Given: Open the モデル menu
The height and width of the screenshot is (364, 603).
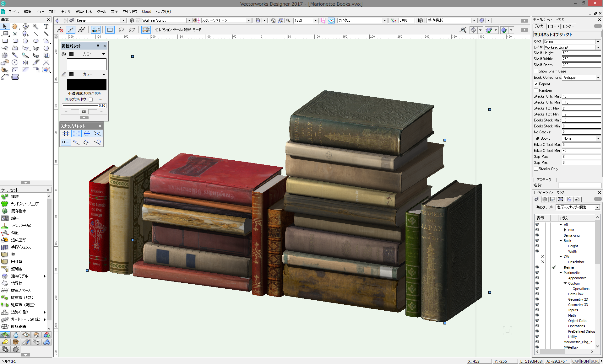Looking at the screenshot, I should (66, 12).
